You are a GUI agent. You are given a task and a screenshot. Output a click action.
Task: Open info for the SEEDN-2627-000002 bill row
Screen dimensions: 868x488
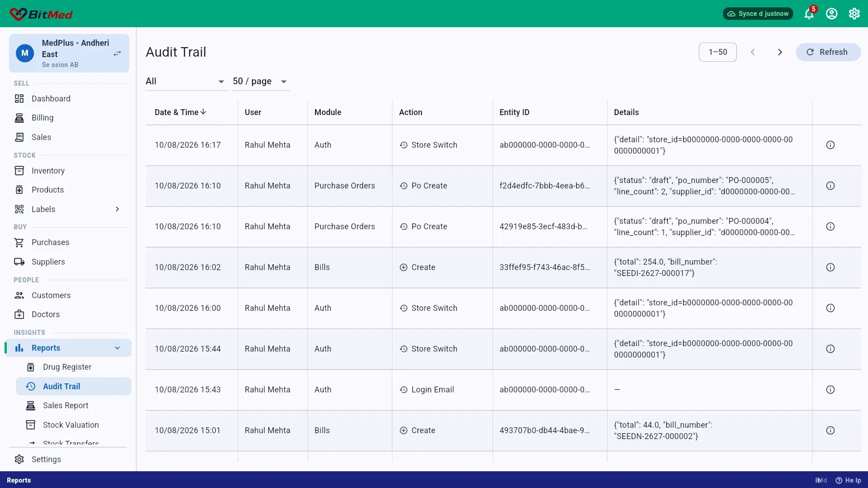830,430
